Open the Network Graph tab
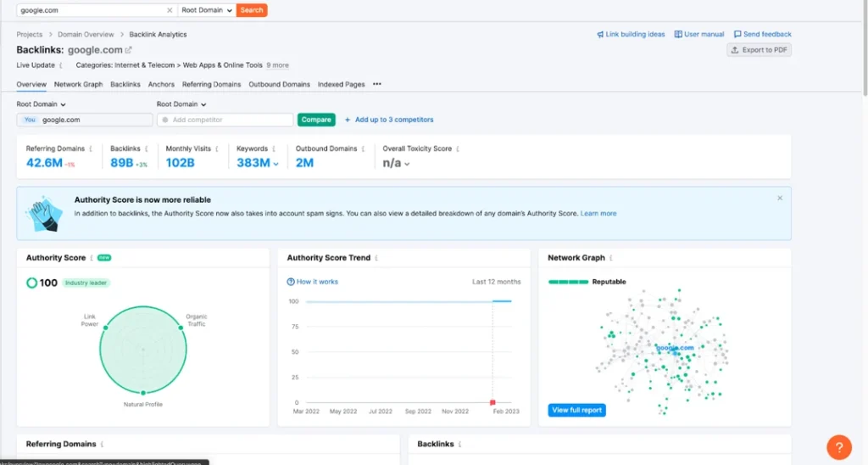Screen dimensions: 868x465 click(x=78, y=84)
